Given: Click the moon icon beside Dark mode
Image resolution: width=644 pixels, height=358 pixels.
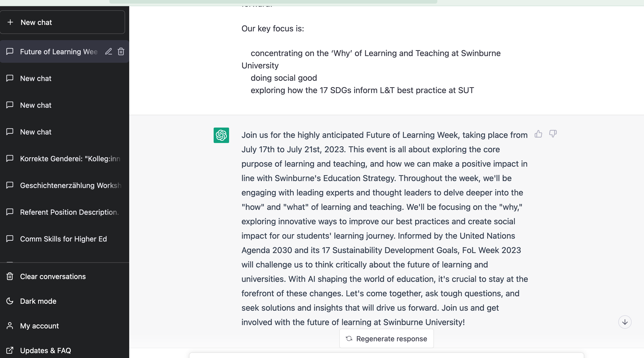Looking at the screenshot, I should click(x=10, y=301).
